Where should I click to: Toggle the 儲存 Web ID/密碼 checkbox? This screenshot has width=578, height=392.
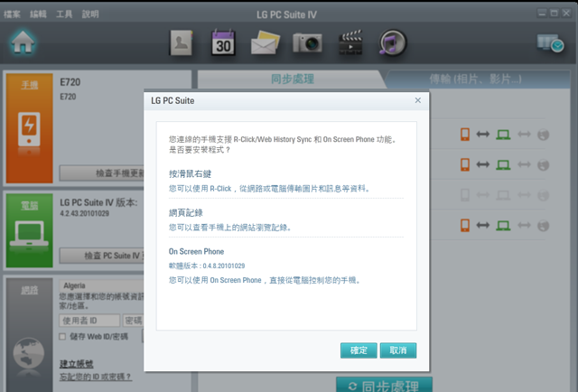click(62, 336)
